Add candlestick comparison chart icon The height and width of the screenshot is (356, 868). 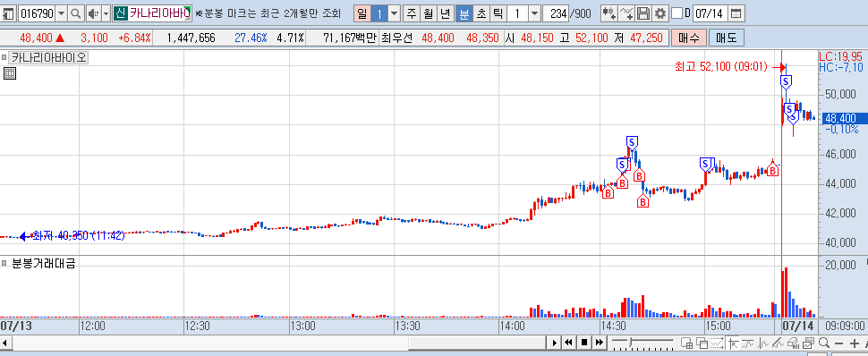(x=608, y=13)
